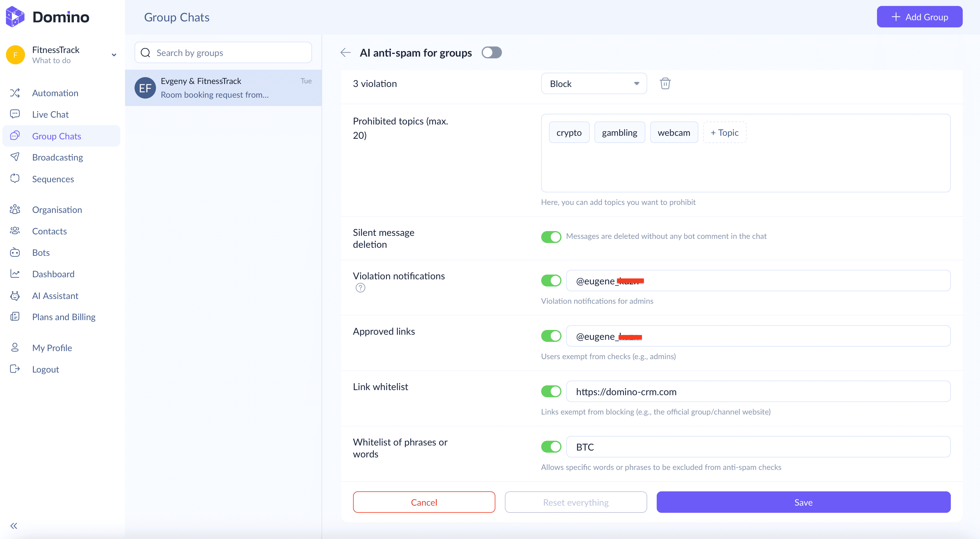Save the anti-spam settings
The image size is (980, 539).
(x=803, y=502)
